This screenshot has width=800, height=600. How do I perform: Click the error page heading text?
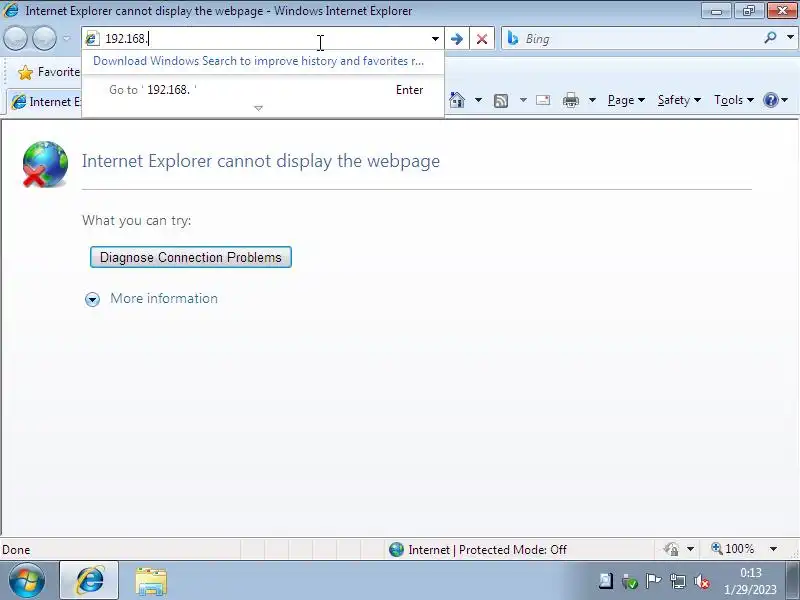point(261,161)
